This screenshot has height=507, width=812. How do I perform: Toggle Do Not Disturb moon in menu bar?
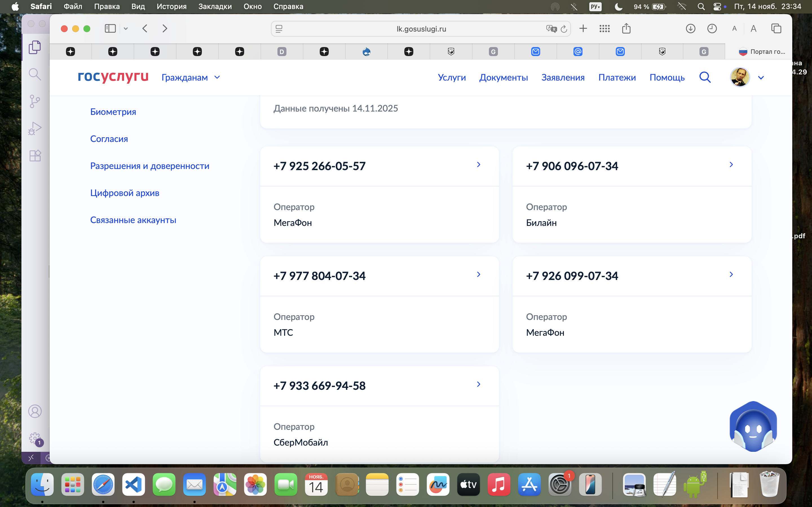[618, 7]
